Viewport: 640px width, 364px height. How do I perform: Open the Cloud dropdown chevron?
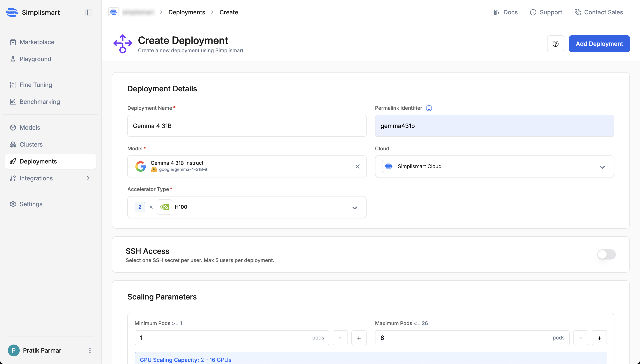pyautogui.click(x=602, y=167)
